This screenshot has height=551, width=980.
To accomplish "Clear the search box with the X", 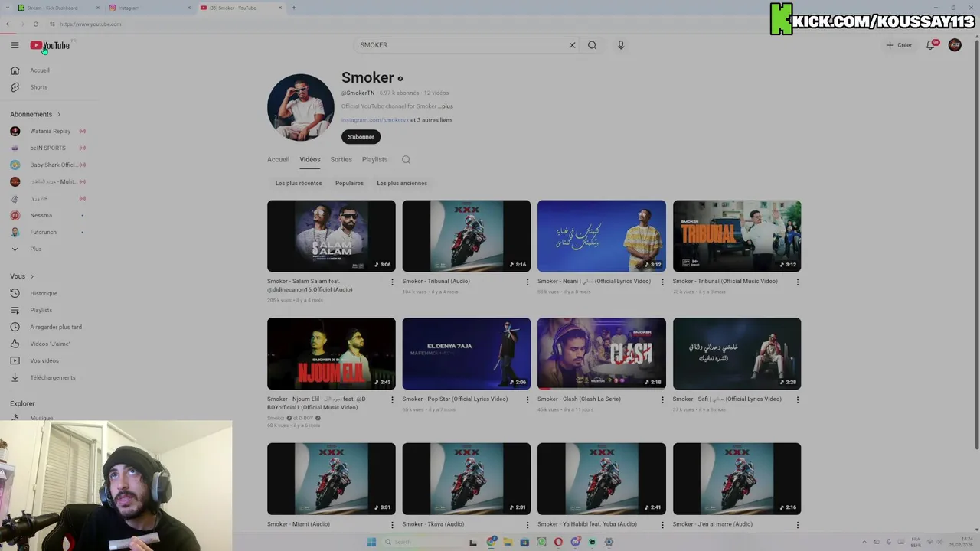I will pyautogui.click(x=572, y=45).
